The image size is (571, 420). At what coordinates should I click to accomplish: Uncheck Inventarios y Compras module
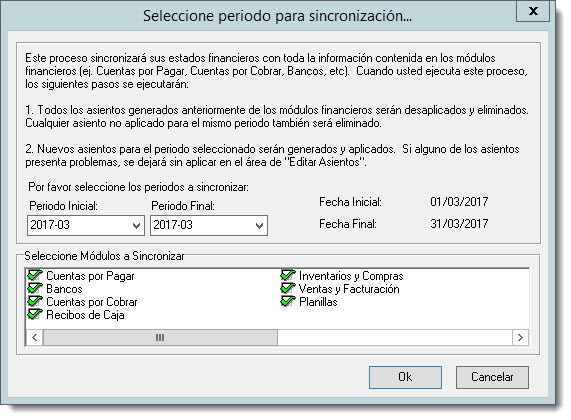pyautogui.click(x=288, y=276)
